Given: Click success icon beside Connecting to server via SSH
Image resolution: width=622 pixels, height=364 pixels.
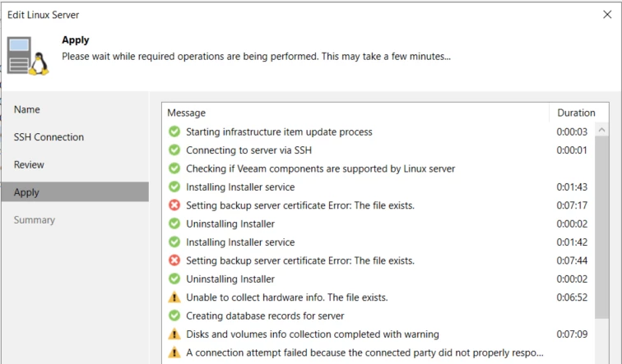Looking at the screenshot, I should click(174, 150).
